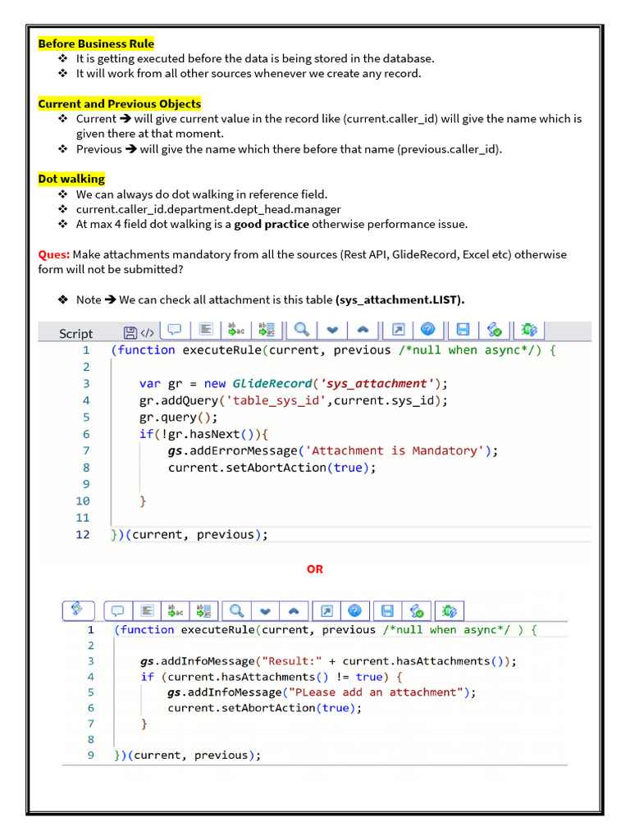Click "PLease add an attachment" message line

pyautogui.click(x=322, y=692)
